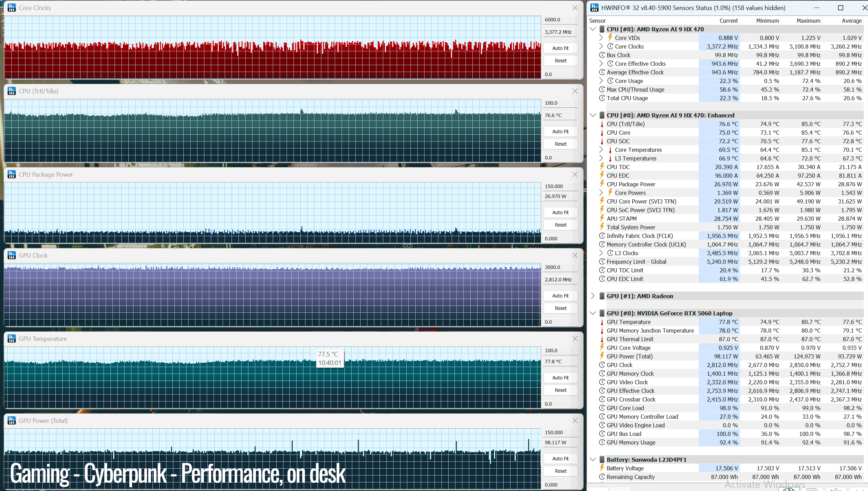Edit the GPU Clock graph maximum value 3000.0
Image resolution: width=868 pixels, height=491 pixels.
coord(560,267)
